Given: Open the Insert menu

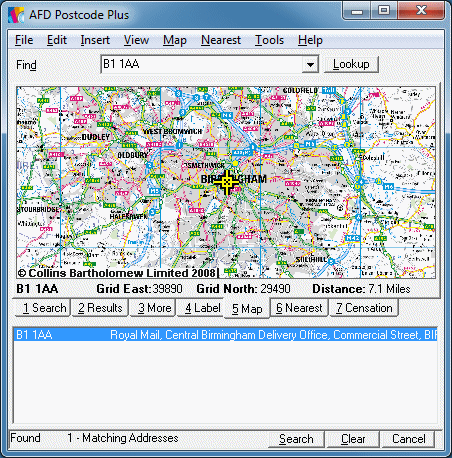Looking at the screenshot, I should [95, 40].
